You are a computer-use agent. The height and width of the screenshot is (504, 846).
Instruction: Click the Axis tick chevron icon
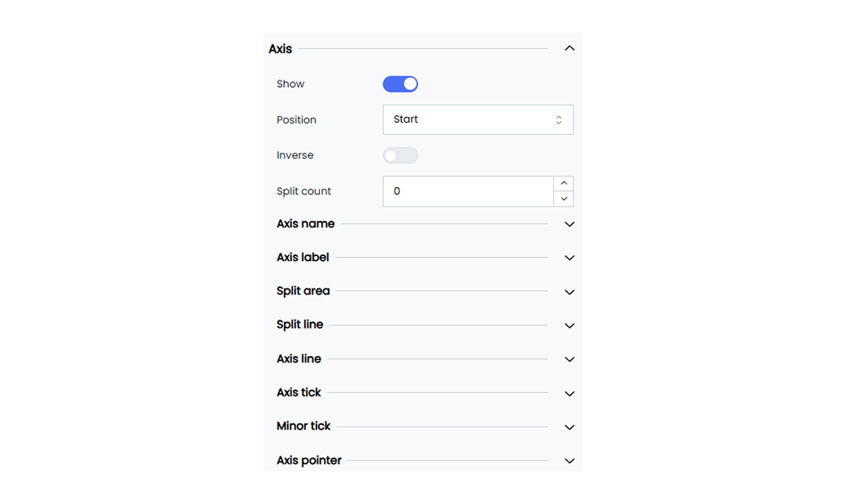569,394
